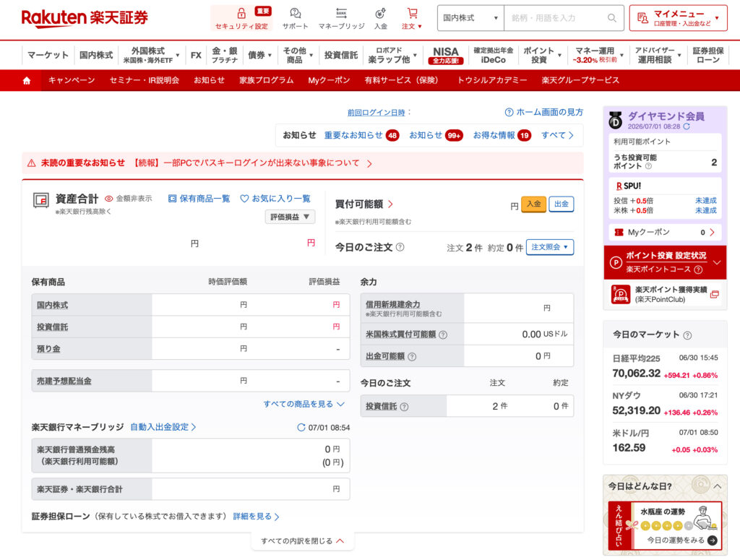Open 国内株式 search category dropdown
740x560 pixels.
coord(470,18)
